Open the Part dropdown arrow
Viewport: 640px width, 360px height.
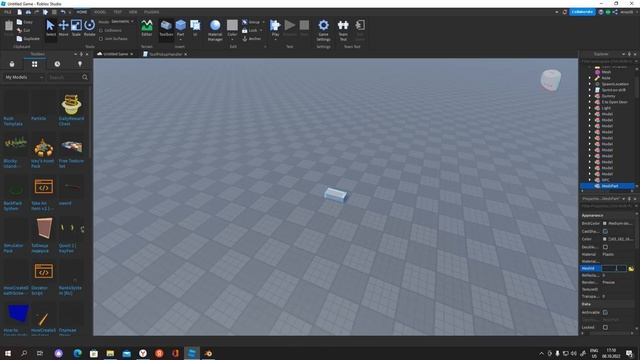click(x=180, y=40)
